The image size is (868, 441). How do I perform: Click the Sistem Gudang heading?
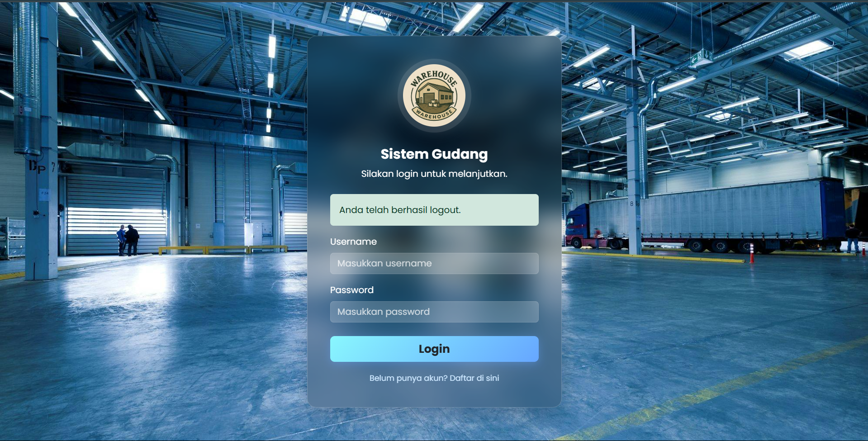pos(434,154)
